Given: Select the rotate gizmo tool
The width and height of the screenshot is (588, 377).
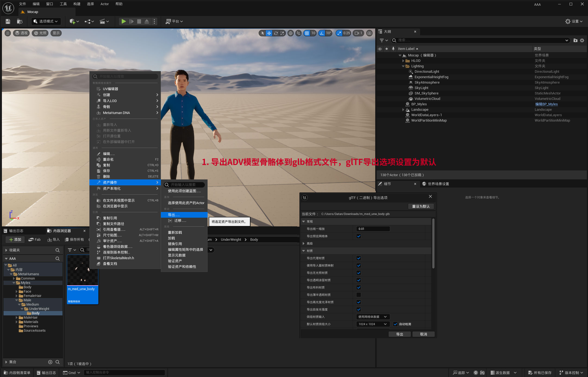Looking at the screenshot, I should tap(276, 33).
